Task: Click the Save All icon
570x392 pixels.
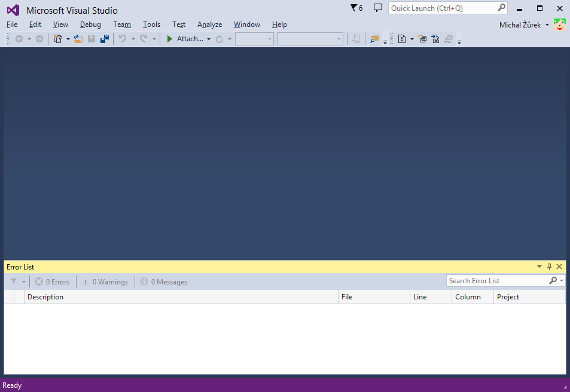Action: (105, 39)
